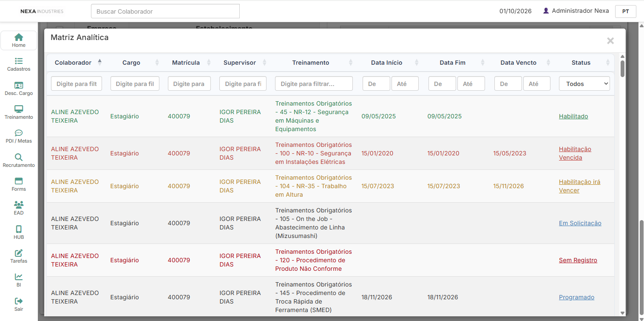The width and height of the screenshot is (644, 321).
Task: Focus the Buscar Colaborador search field
Action: pyautogui.click(x=165, y=11)
